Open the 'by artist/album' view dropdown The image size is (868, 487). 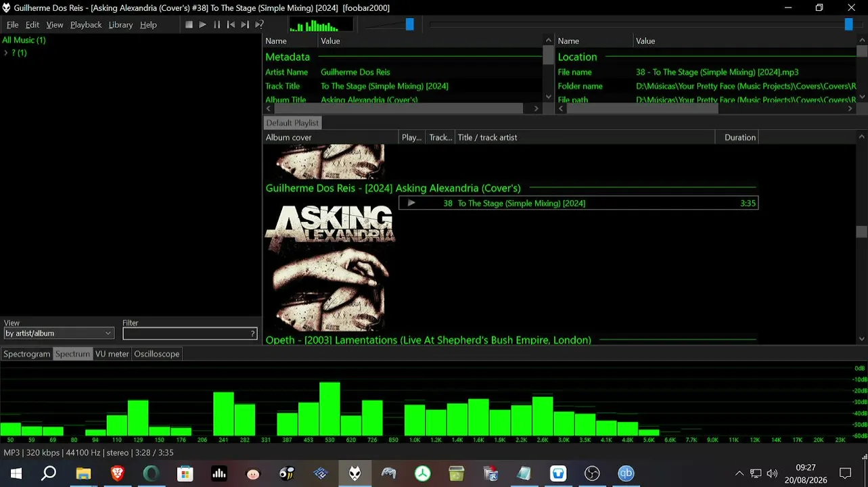click(58, 333)
